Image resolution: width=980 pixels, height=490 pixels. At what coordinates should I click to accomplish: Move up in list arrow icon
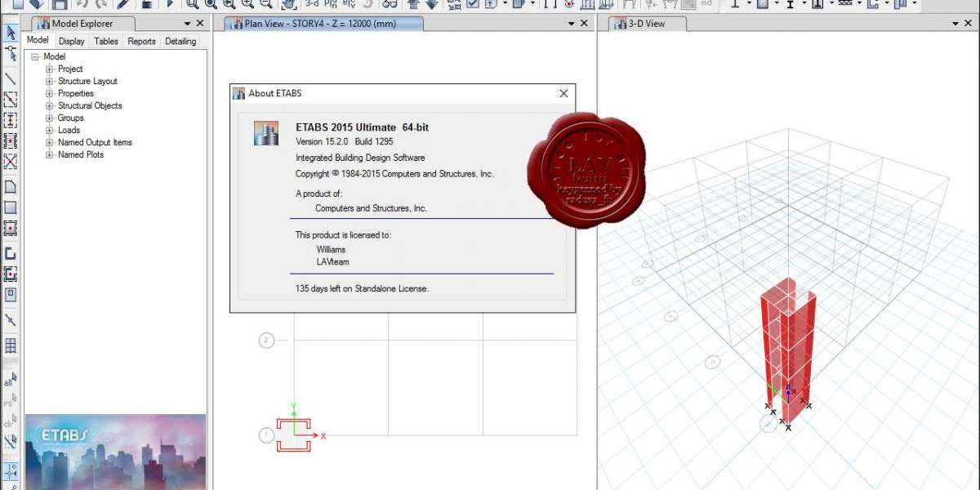pyautogui.click(x=414, y=4)
